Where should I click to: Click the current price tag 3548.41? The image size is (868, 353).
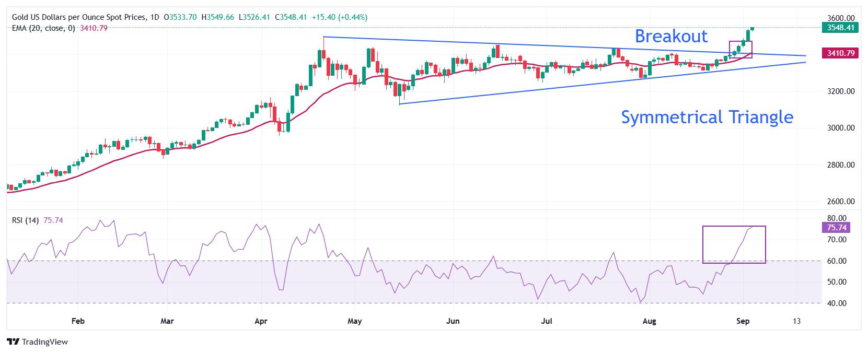840,28
